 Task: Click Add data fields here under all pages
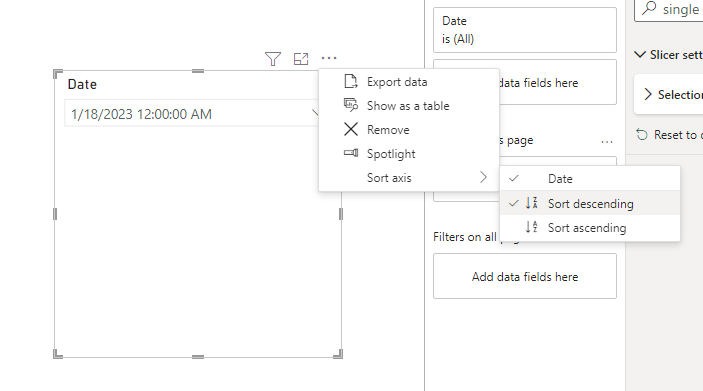(x=525, y=276)
